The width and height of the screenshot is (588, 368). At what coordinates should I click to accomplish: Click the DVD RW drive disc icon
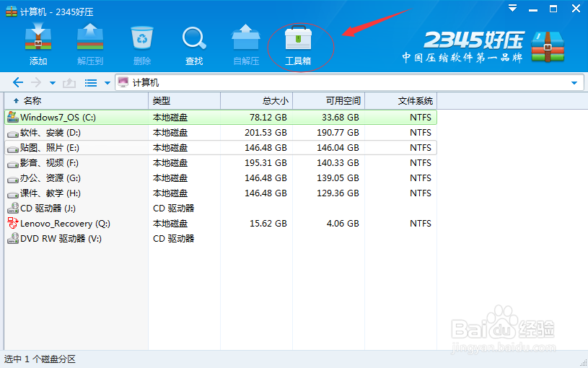[x=13, y=238]
